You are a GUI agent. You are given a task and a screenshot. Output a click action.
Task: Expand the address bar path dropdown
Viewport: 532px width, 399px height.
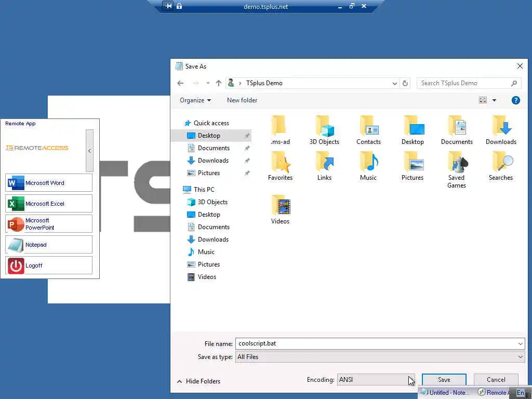click(x=395, y=83)
